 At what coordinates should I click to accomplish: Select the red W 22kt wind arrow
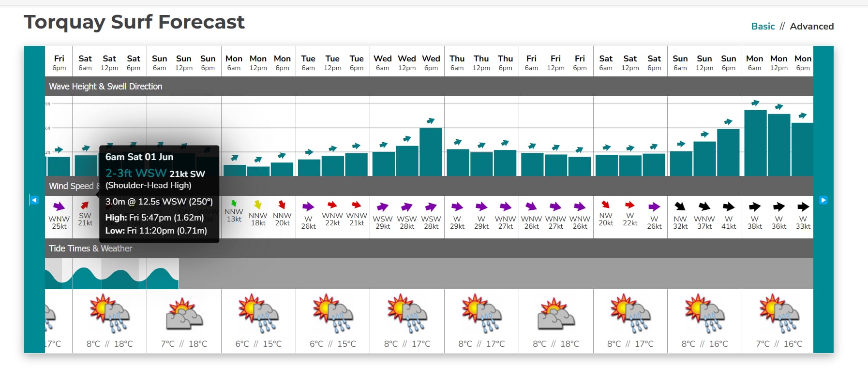click(630, 205)
